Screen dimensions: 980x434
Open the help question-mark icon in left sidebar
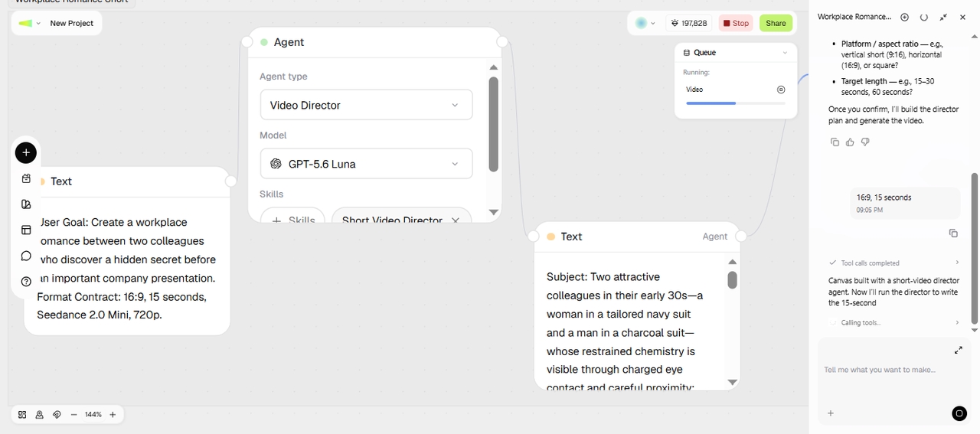pos(26,282)
